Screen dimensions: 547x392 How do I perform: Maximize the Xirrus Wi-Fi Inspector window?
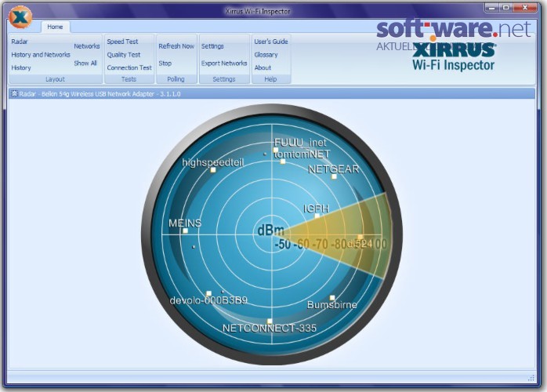[x=506, y=7]
